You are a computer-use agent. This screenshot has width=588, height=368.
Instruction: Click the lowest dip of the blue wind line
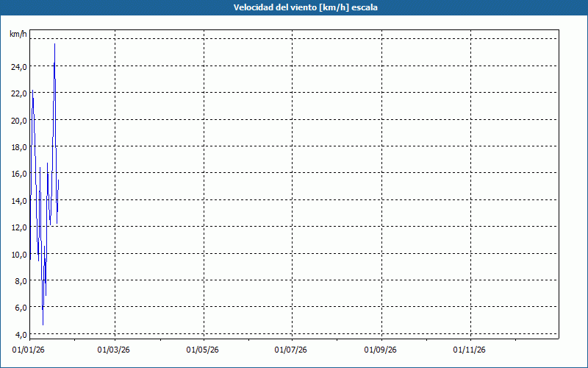click(43, 325)
